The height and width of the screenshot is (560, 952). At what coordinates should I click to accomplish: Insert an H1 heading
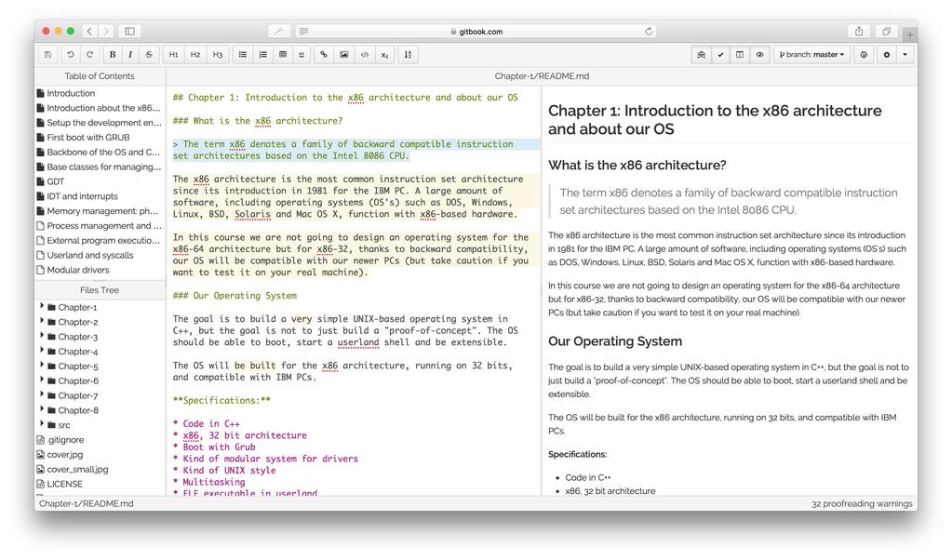(174, 55)
